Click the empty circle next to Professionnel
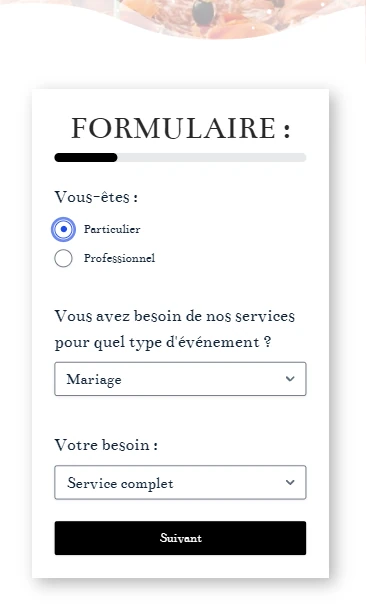This screenshot has width=366, height=615. 63,258
